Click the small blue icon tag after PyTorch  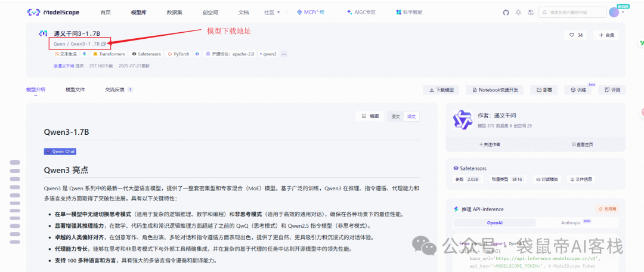point(197,54)
